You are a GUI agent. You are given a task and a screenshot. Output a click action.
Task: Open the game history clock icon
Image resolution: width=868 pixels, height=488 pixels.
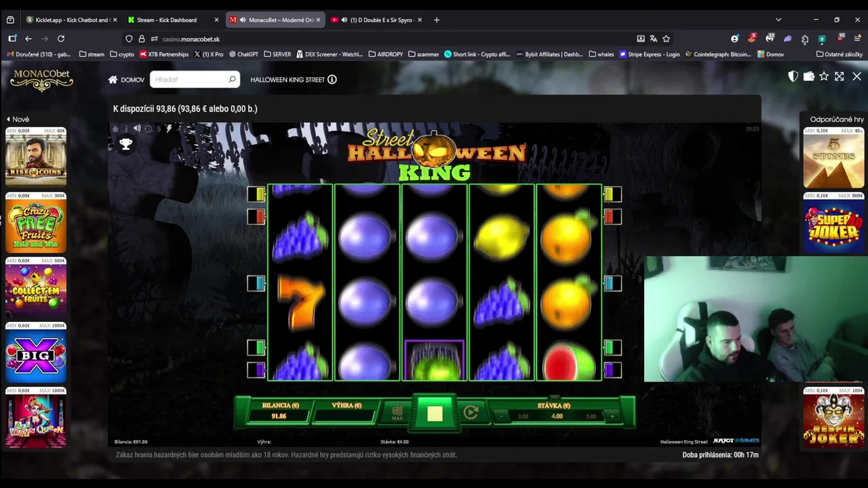point(149,129)
